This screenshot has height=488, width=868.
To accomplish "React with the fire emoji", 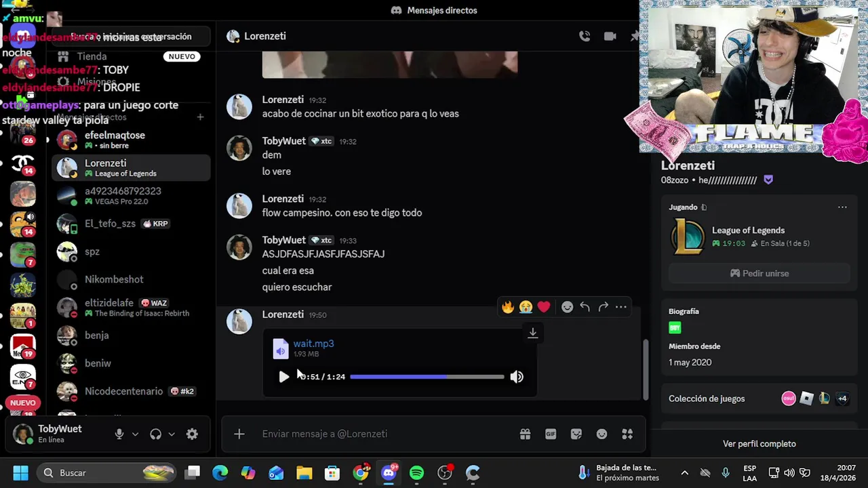I will pos(508,307).
